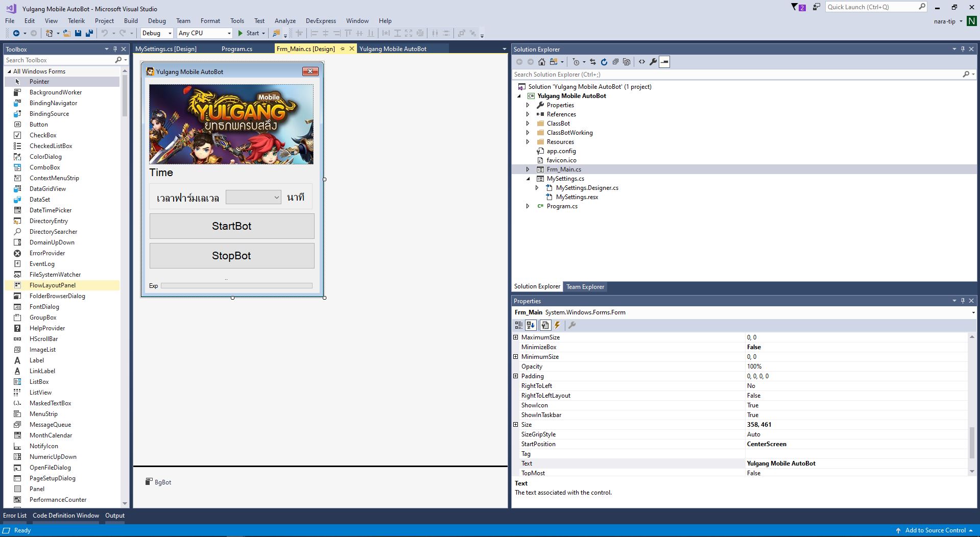Expand the Properties node in Solution Explorer
The image size is (980, 537).
528,105
